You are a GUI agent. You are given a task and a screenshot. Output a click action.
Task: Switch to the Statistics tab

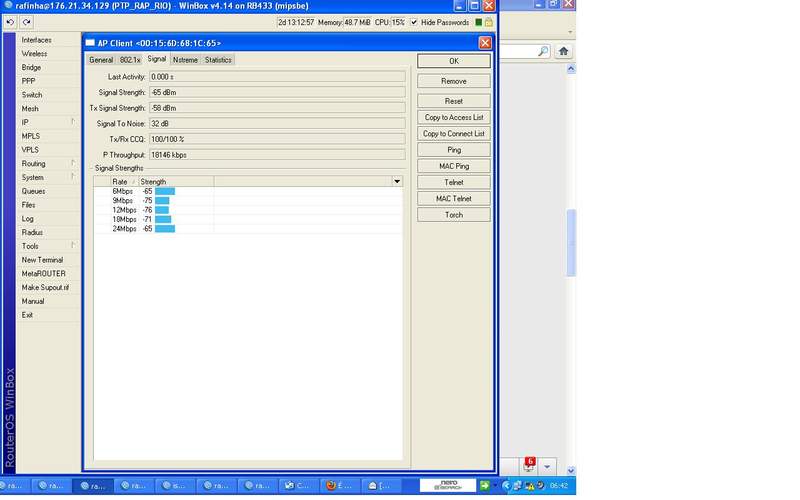(x=218, y=60)
